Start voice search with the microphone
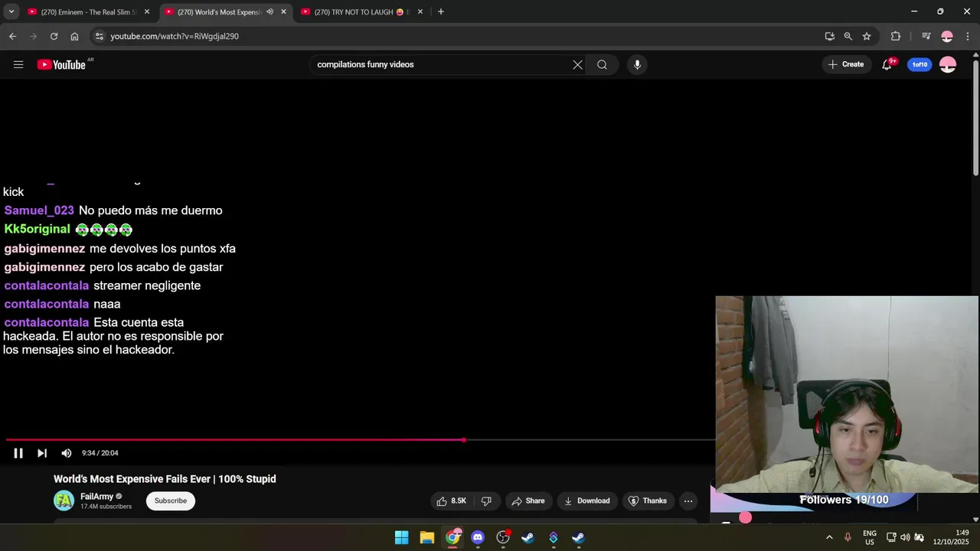 [x=637, y=64]
